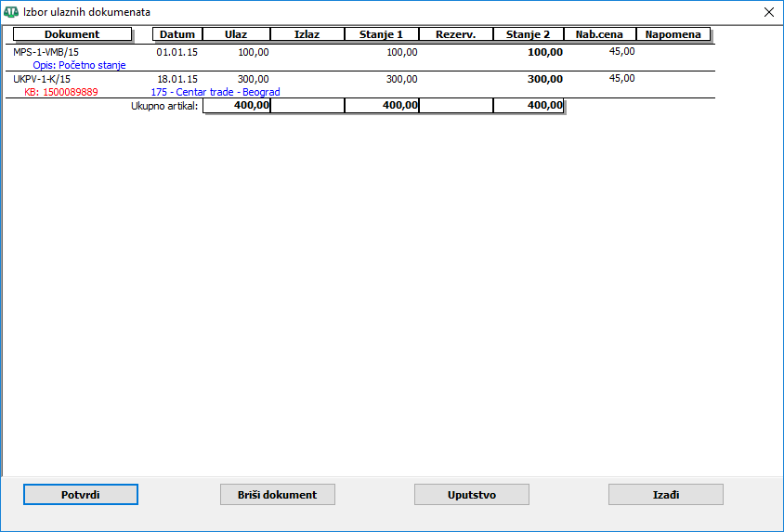Select document UKPV-1-K/15
Screen dimensions: 784x532
click(42, 79)
